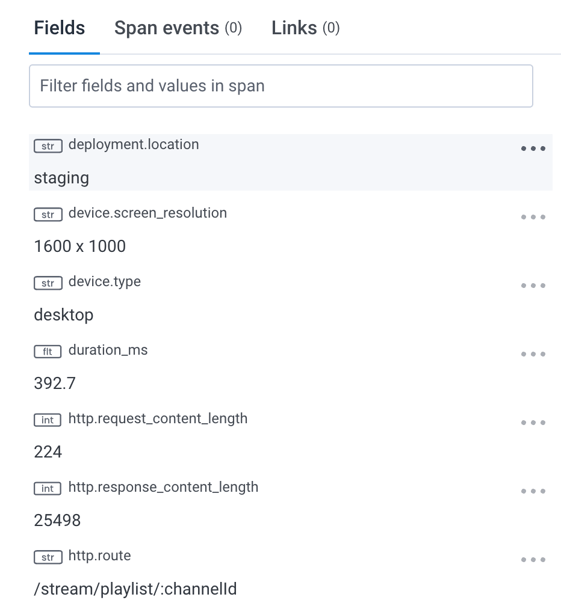
Task: Open the http.response_content_length three-dot menu
Action: click(533, 491)
